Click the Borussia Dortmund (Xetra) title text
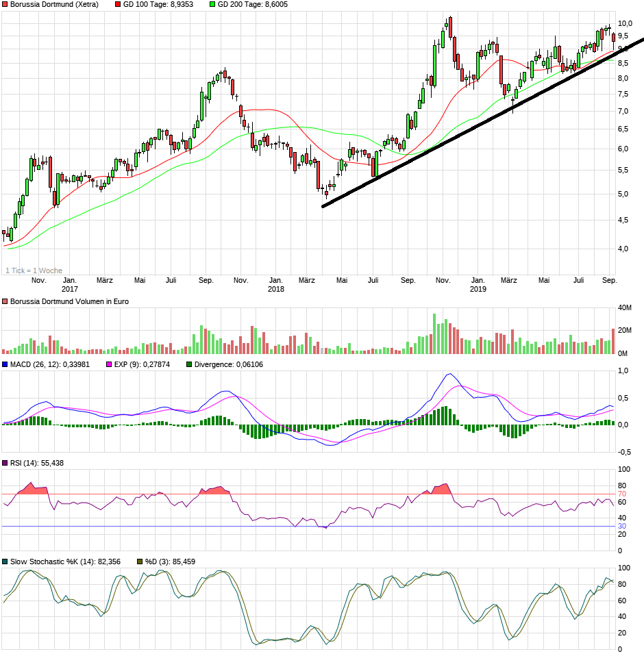Viewport: 644px width, 656px height. 54,5
